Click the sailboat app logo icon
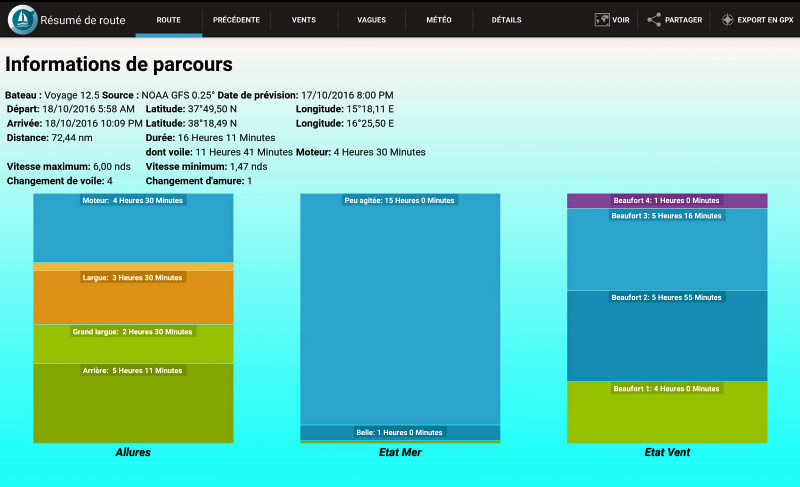 pyautogui.click(x=22, y=19)
